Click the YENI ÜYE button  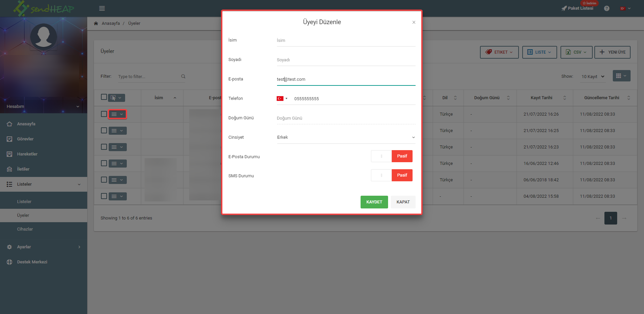tap(612, 52)
